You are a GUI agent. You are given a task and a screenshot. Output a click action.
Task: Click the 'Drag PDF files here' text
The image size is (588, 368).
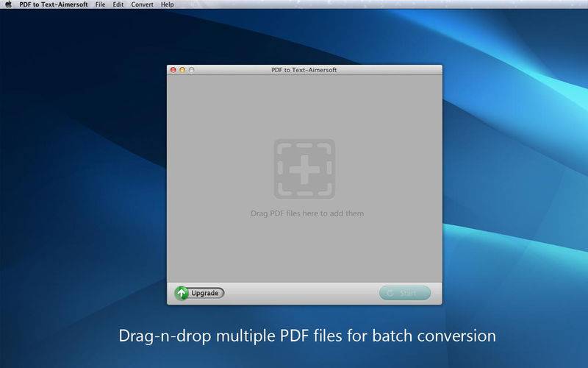point(306,214)
